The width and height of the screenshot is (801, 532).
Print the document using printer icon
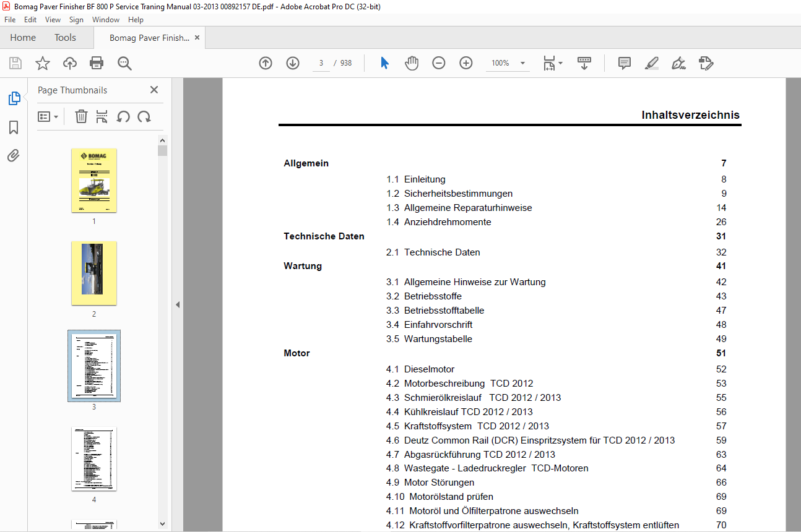pos(97,63)
